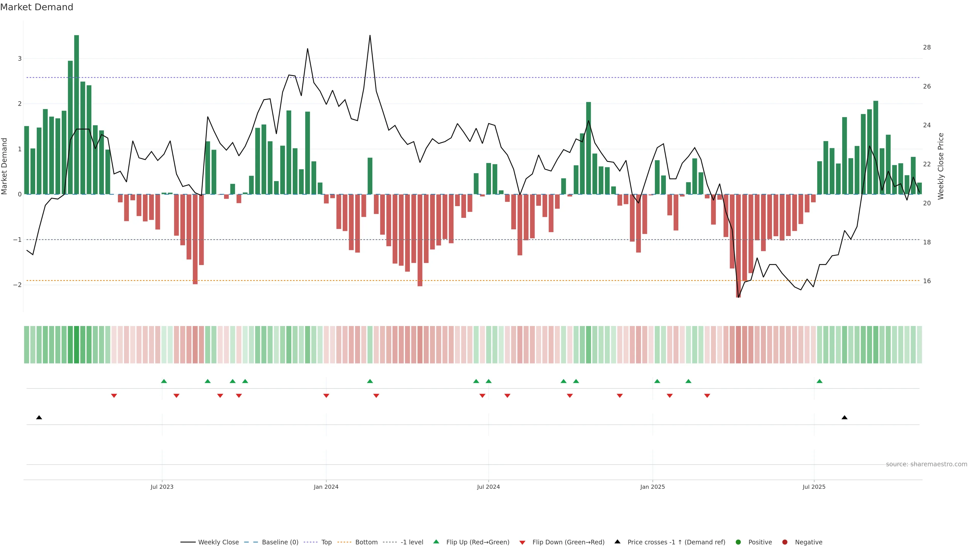Click the green Flip Up legend triangle

436,542
